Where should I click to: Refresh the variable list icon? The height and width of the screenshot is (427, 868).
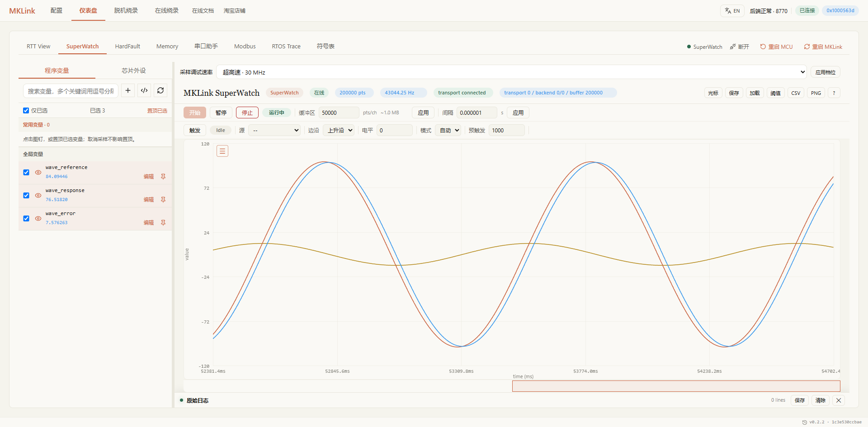160,91
